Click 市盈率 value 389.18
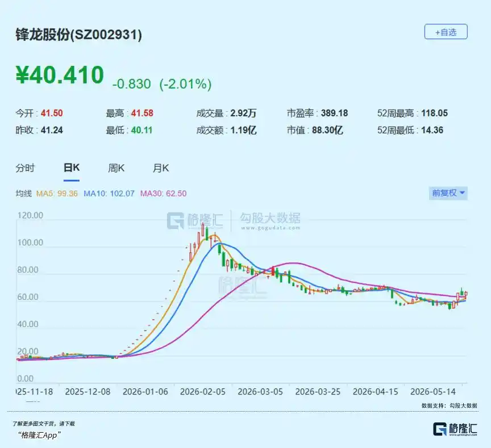Screen dimensions: 491x448 tap(334, 113)
